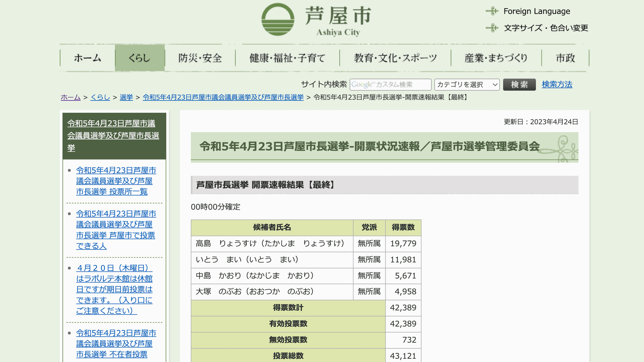The image size is (644, 362).
Task: Open the 市政 navigation tab
Action: (x=565, y=58)
